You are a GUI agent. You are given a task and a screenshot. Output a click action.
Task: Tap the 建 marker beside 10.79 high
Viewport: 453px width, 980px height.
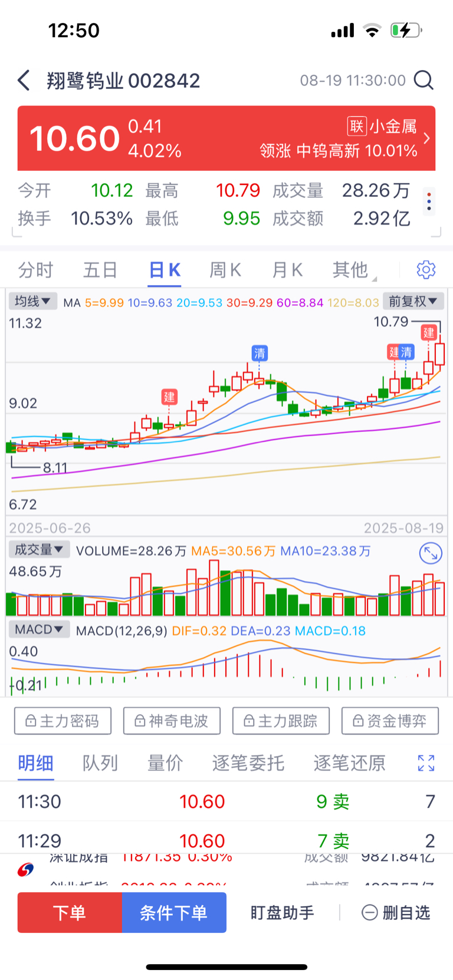(429, 332)
